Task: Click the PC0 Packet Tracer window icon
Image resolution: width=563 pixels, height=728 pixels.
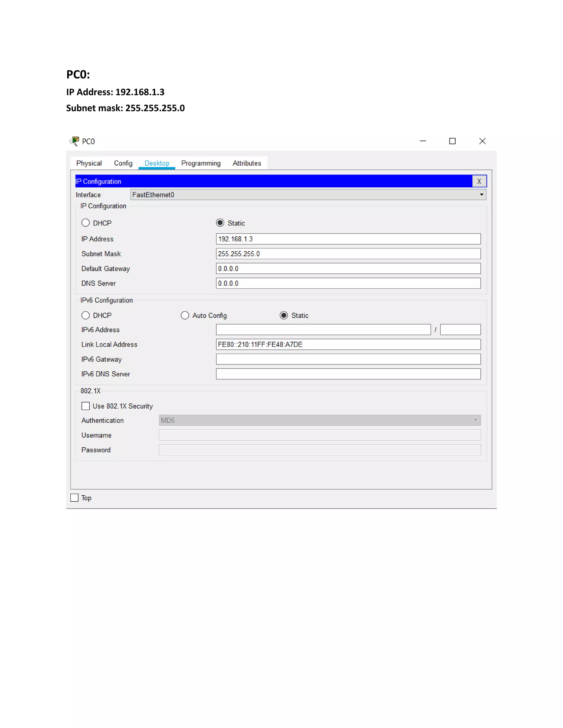Action: point(74,141)
